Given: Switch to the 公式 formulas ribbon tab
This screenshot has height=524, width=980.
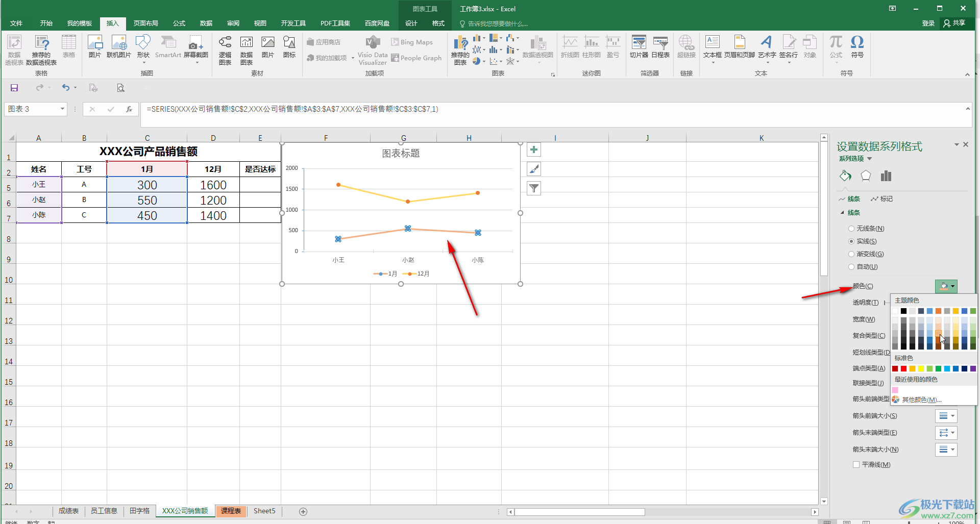Looking at the screenshot, I should 179,23.
